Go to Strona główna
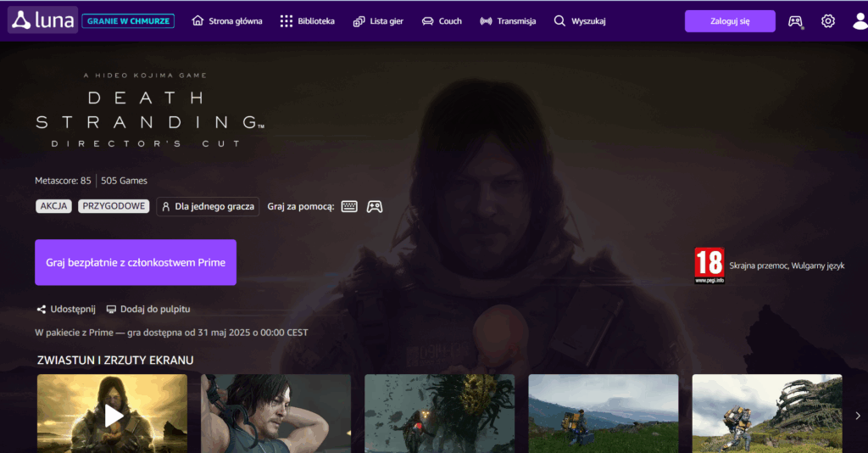This screenshot has height=453, width=868. point(227,21)
